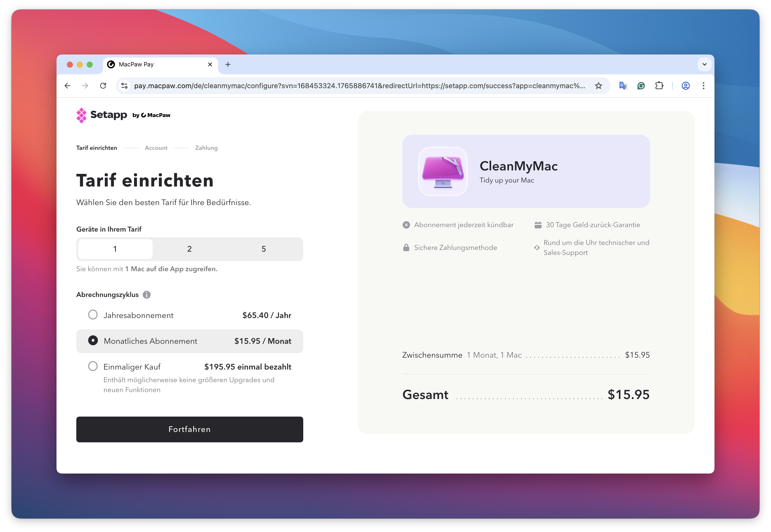771x532 pixels.
Task: Go to the Zahlung step
Action: tap(206, 148)
